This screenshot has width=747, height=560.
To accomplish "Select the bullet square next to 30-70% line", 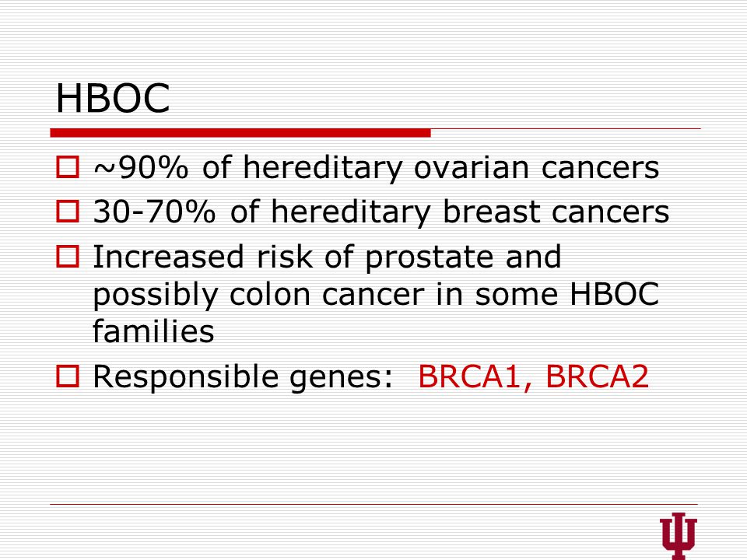I will tap(68, 211).
